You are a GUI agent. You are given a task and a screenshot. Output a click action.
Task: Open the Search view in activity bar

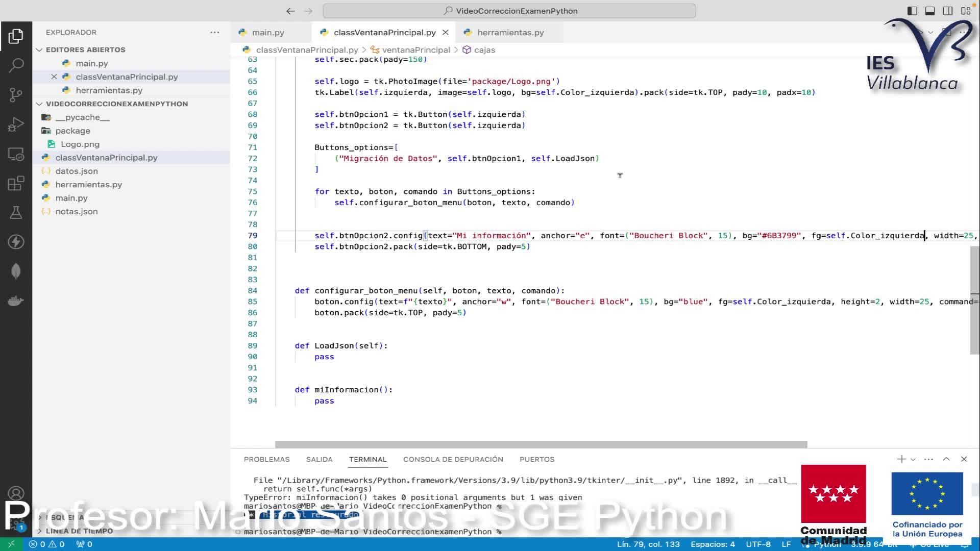(x=16, y=65)
